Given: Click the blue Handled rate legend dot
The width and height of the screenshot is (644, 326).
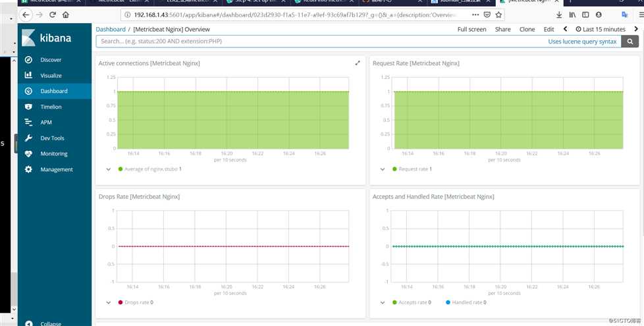Looking at the screenshot, I should (x=448, y=302).
